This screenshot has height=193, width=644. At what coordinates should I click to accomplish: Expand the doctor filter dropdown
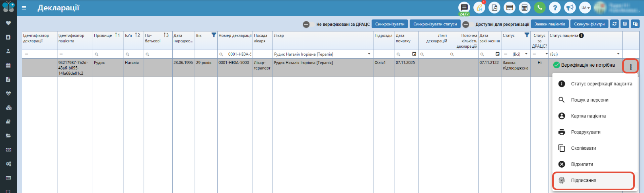(x=369, y=54)
